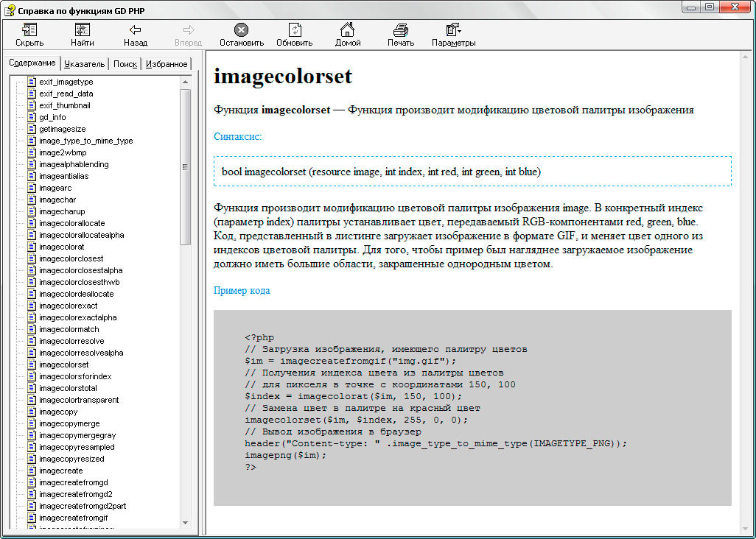Click the imagepng($im); code line
The height and width of the screenshot is (539, 756).
tap(285, 455)
